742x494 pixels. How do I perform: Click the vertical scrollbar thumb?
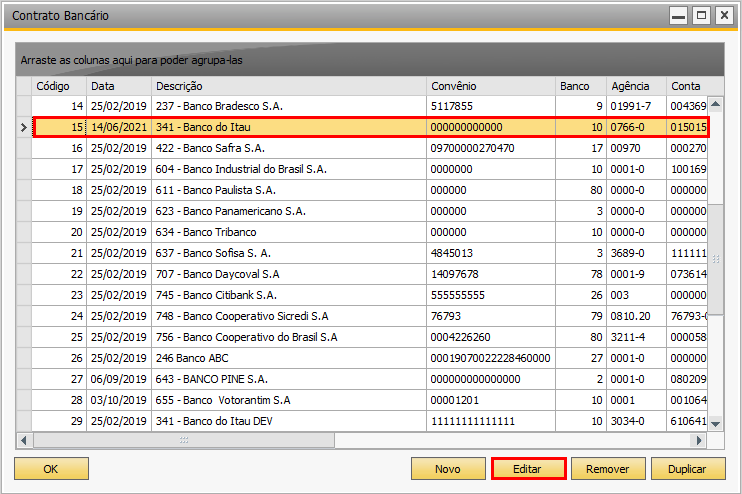(716, 259)
